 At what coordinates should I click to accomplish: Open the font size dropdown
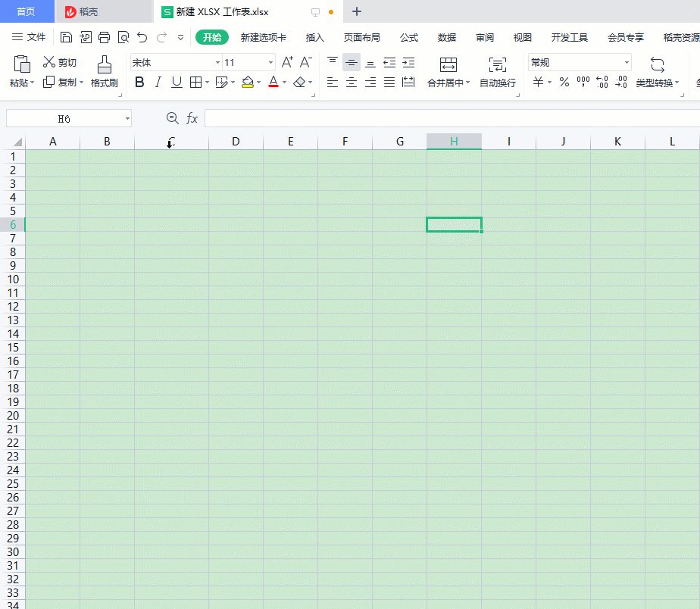[x=271, y=63]
